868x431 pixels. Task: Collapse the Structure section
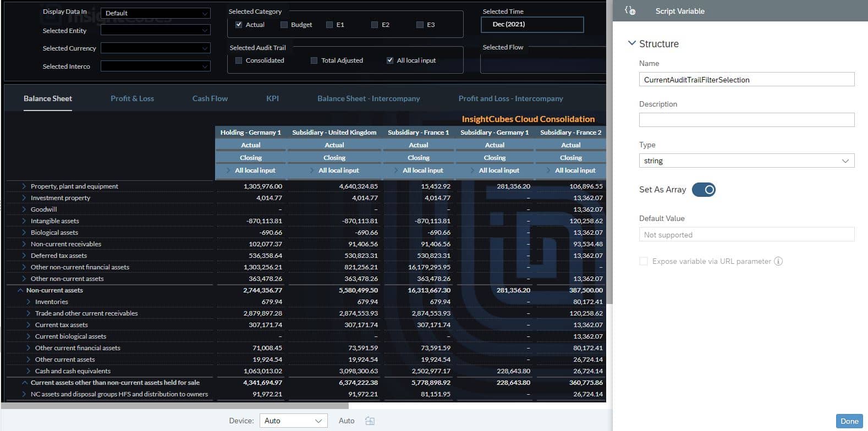click(632, 43)
